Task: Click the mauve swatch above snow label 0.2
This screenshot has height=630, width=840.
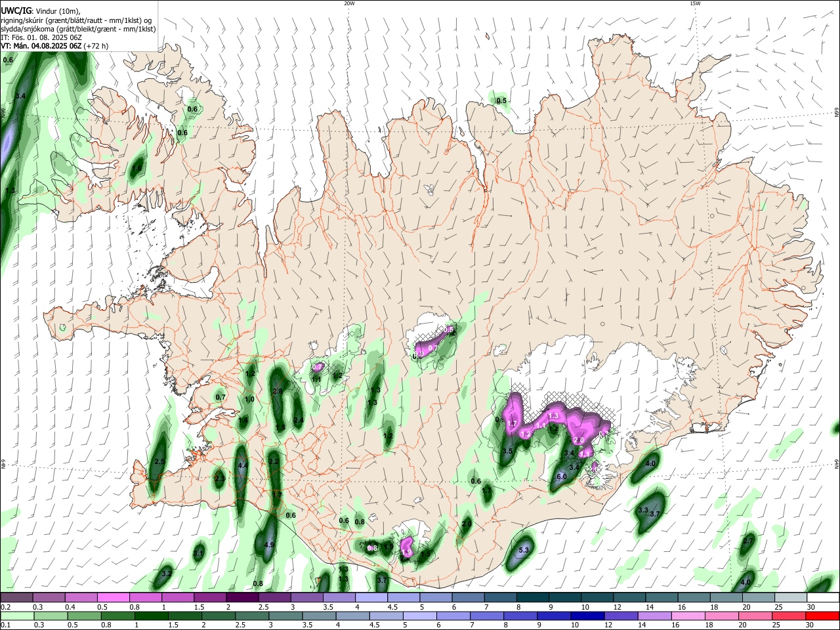Action: coord(16,597)
